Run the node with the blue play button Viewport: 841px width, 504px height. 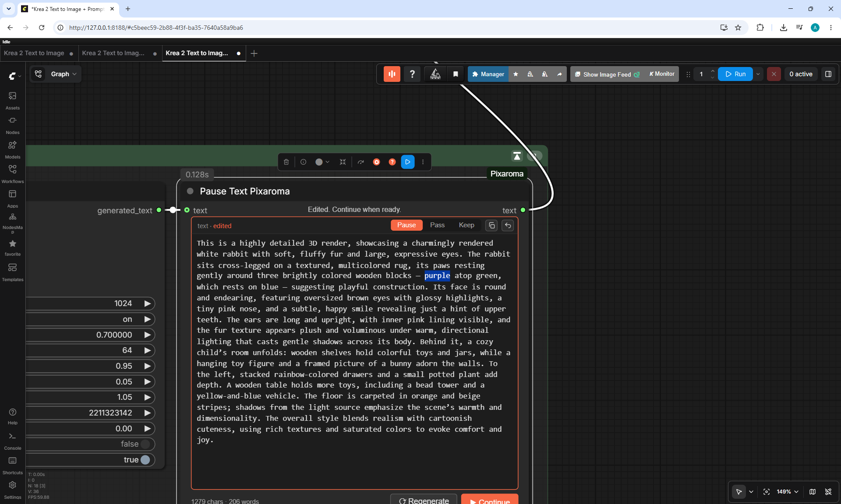pyautogui.click(x=408, y=162)
